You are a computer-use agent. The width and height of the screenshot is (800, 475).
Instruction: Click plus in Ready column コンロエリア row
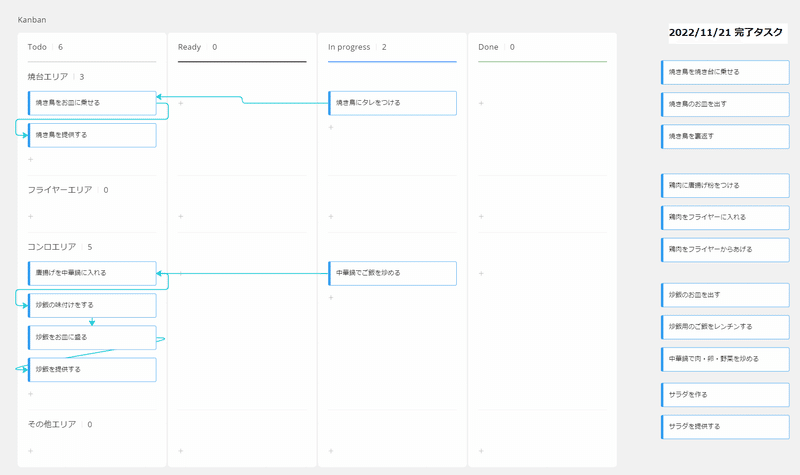coord(180,273)
